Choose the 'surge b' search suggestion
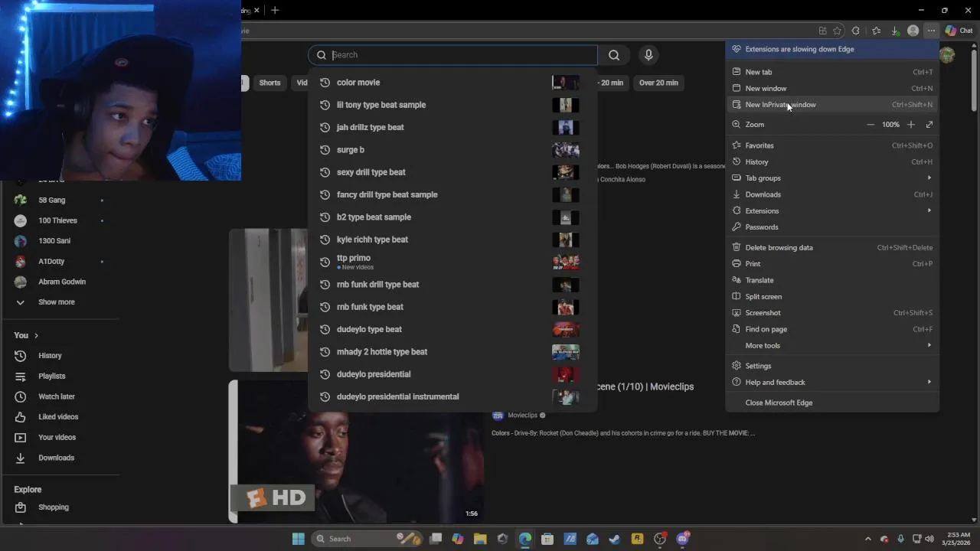 pyautogui.click(x=452, y=150)
